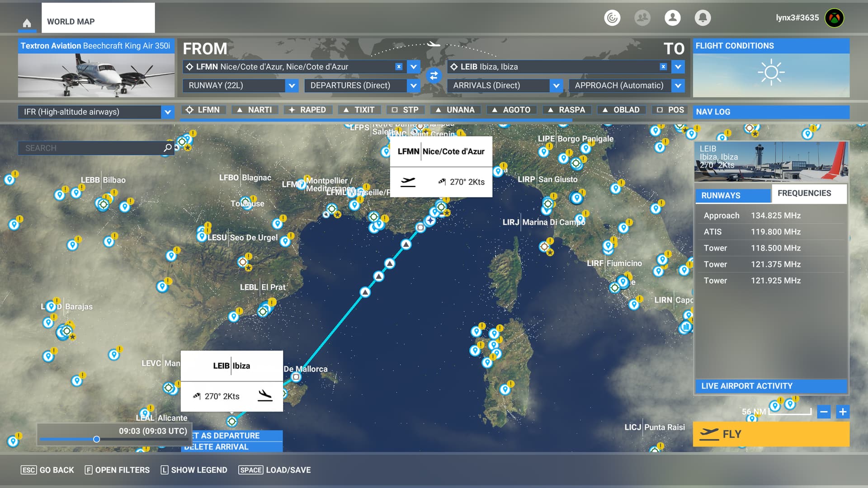Image resolution: width=868 pixels, height=488 pixels.
Task: Open the NAV LOG
Action: [x=771, y=112]
